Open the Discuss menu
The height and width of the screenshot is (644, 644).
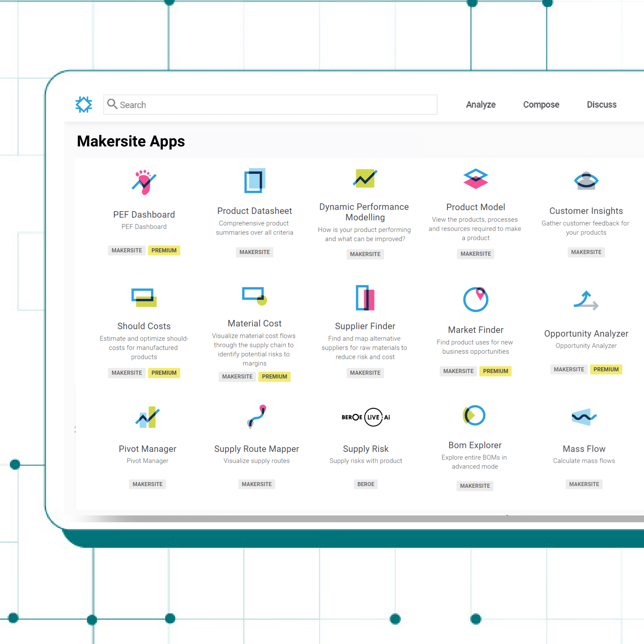coord(602,105)
